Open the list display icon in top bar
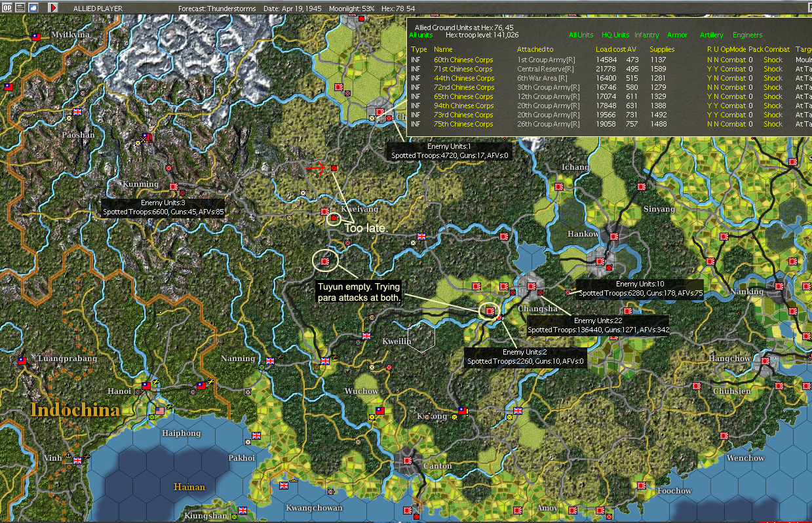The image size is (812, 523). 20,7
